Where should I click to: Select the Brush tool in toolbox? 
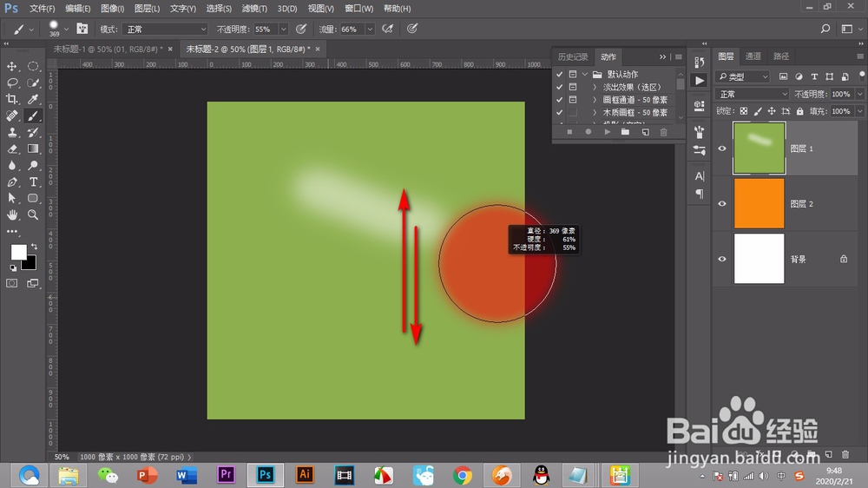pos(33,115)
